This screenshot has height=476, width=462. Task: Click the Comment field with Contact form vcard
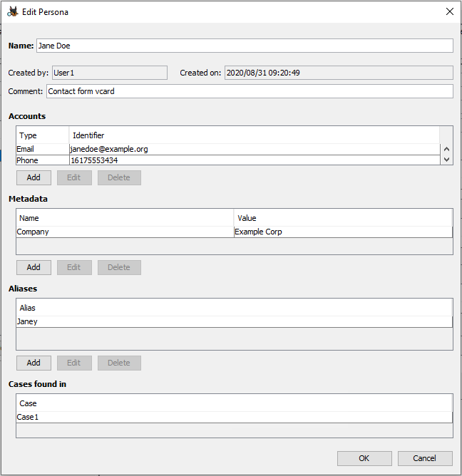tap(249, 91)
